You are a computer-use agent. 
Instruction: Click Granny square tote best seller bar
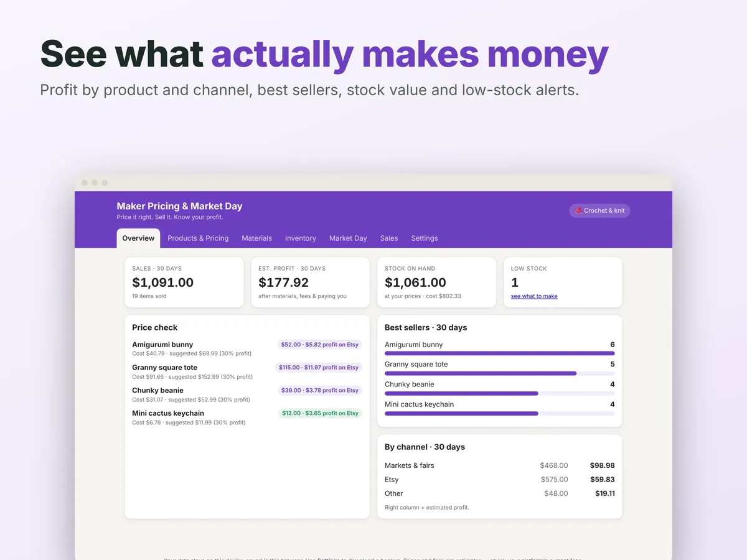click(499, 373)
